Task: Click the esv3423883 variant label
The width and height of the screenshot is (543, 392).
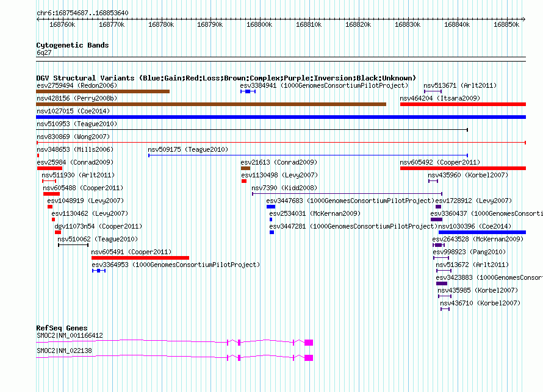Action: (489, 277)
